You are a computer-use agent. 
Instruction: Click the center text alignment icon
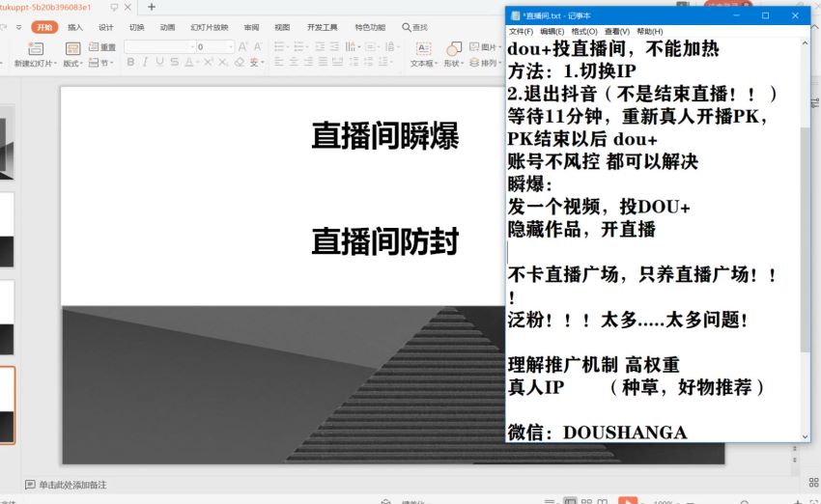pyautogui.click(x=294, y=62)
